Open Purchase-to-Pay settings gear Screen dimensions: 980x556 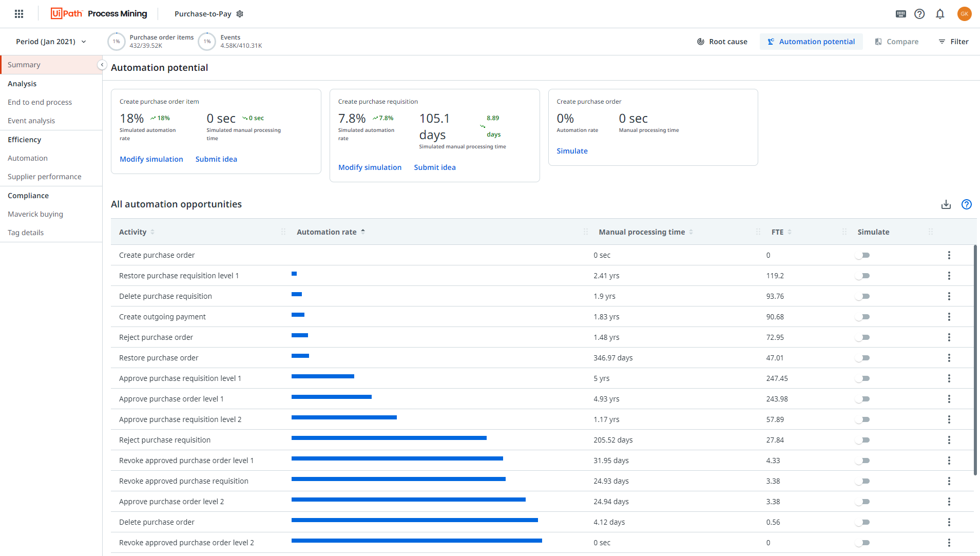pyautogui.click(x=240, y=14)
